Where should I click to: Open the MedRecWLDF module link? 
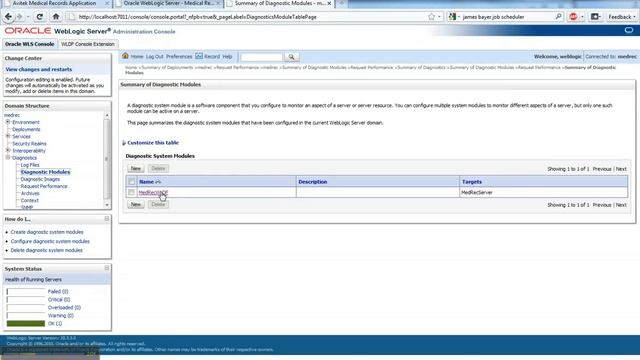(153, 192)
